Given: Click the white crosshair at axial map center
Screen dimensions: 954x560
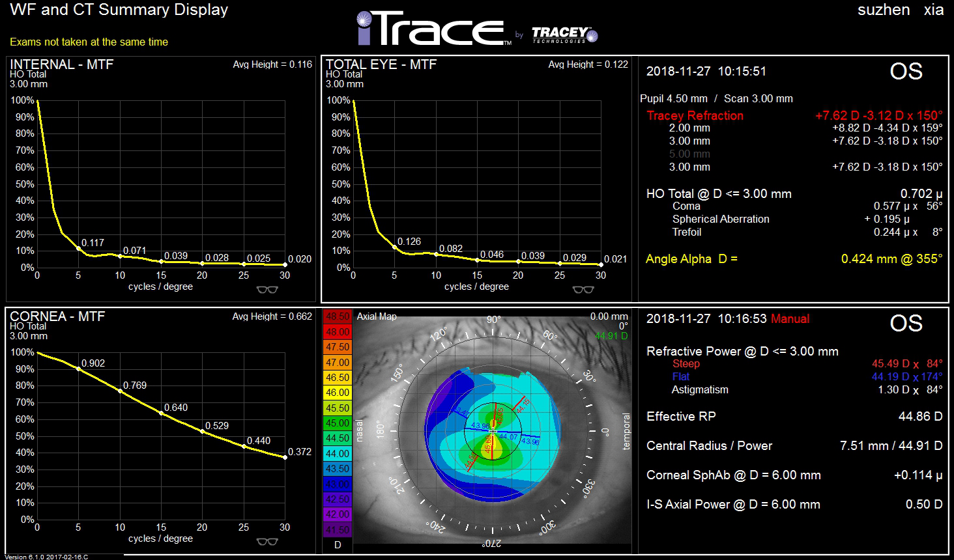Looking at the screenshot, I should [493, 430].
